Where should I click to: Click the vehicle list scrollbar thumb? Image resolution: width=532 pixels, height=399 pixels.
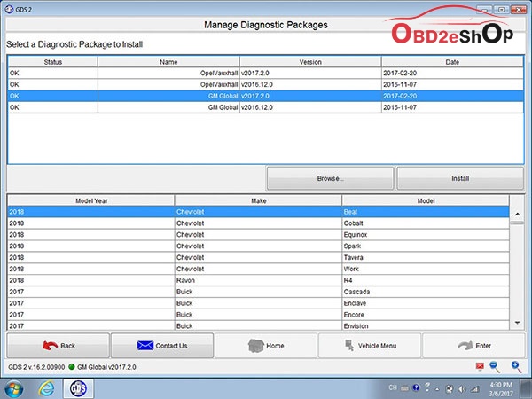coord(518,223)
